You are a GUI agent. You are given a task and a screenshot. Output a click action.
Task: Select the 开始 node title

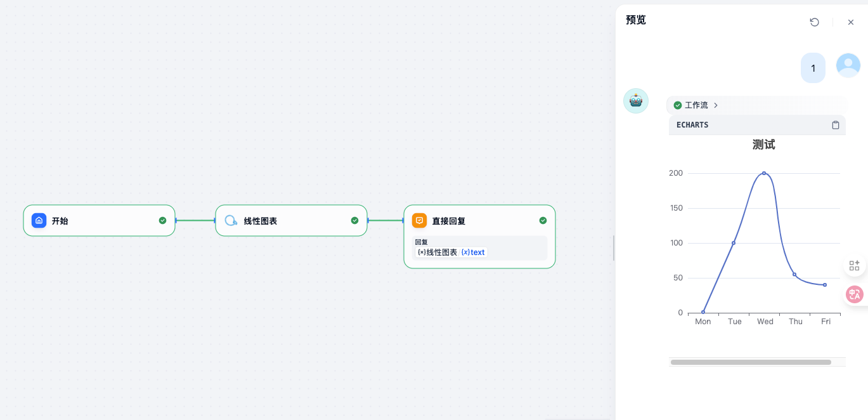pyautogui.click(x=60, y=221)
